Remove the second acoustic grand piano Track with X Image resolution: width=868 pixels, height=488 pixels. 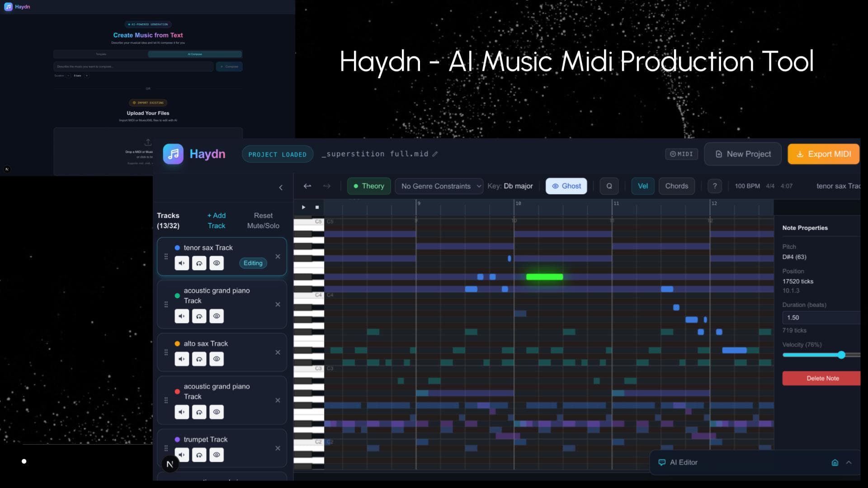pos(278,400)
